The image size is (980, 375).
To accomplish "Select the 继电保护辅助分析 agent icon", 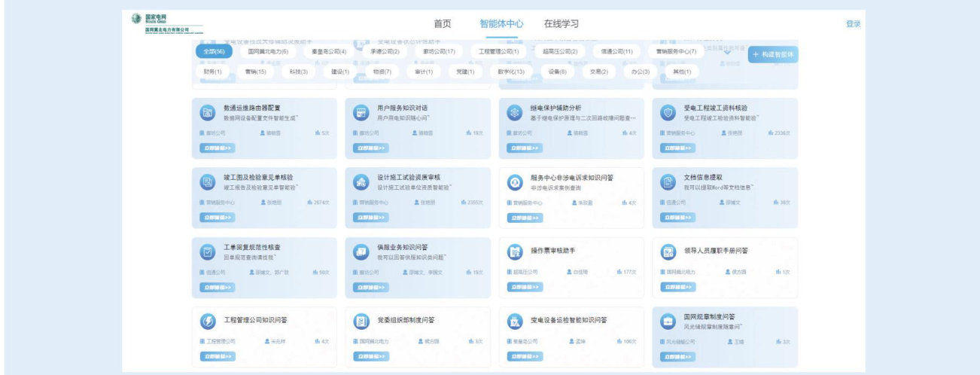I will 515,113.
